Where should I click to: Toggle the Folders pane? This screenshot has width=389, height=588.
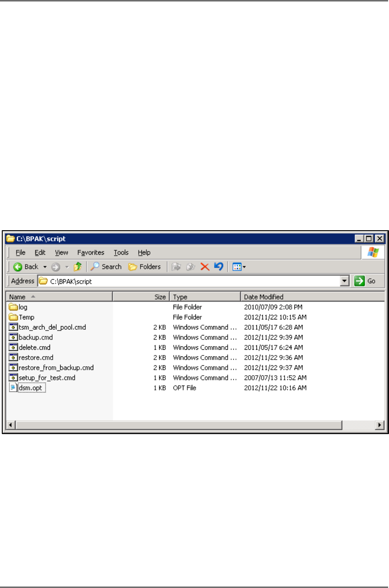click(144, 267)
